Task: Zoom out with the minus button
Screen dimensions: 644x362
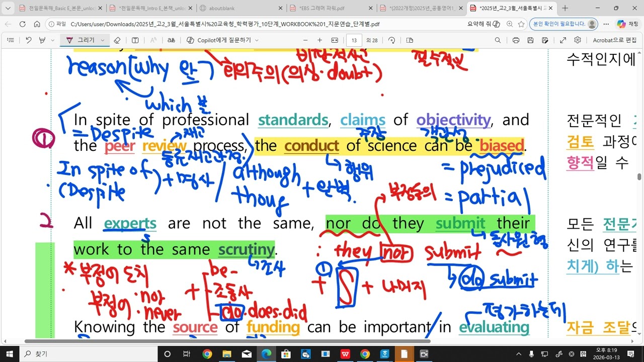Action: pos(305,40)
